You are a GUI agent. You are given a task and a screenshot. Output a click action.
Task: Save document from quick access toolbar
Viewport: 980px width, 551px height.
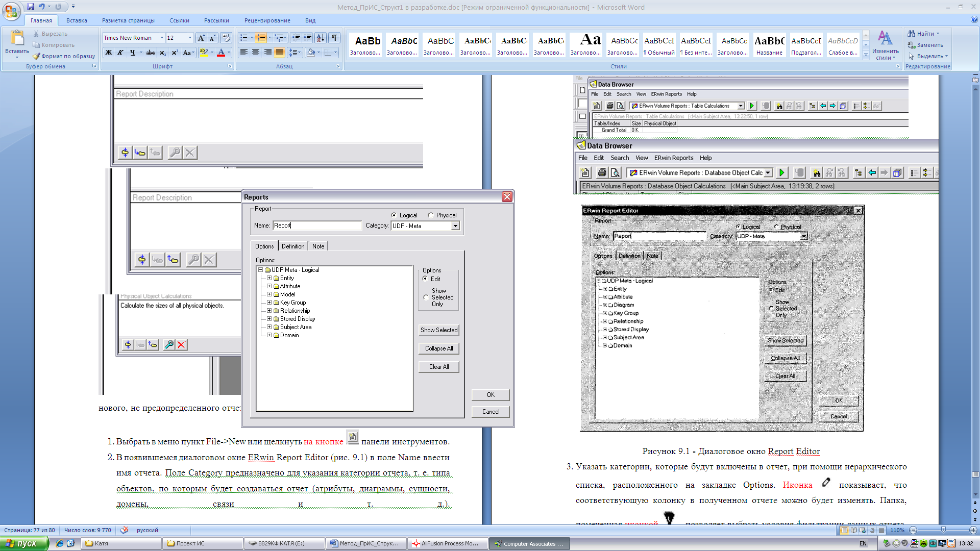tap(31, 7)
